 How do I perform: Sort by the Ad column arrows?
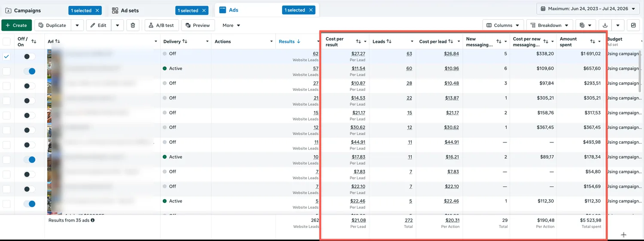[58, 42]
